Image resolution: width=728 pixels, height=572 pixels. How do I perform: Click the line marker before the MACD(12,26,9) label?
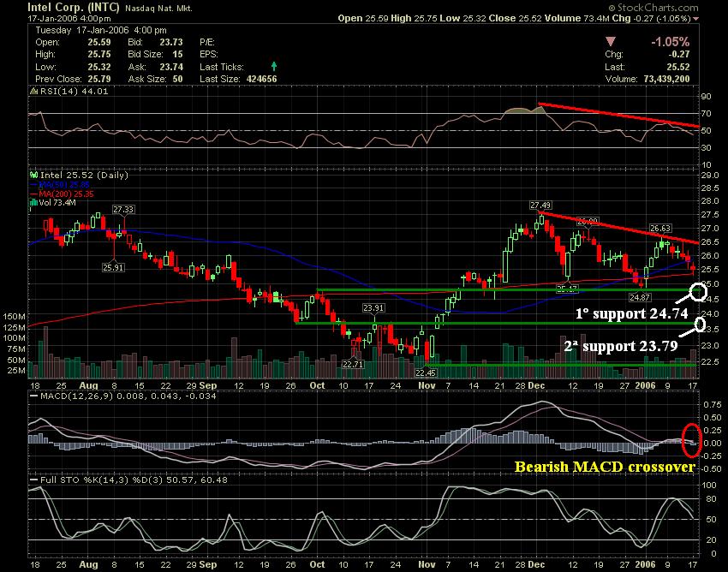(33, 396)
